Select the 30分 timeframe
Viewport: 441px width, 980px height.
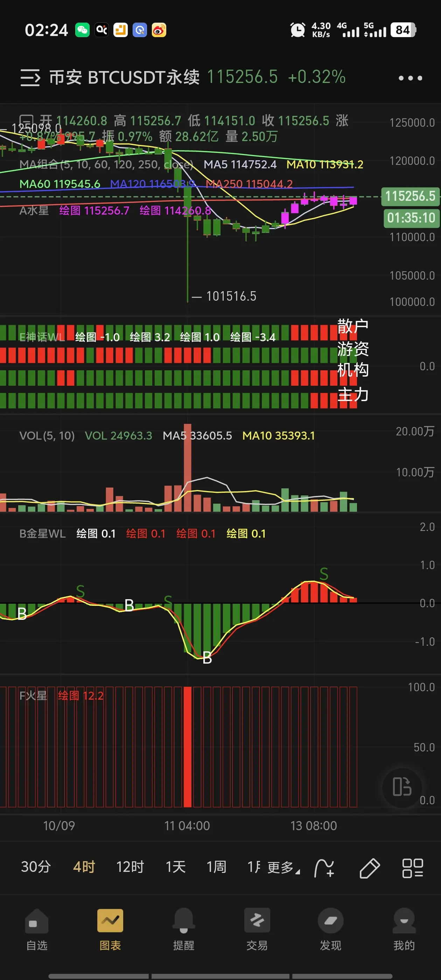(36, 867)
